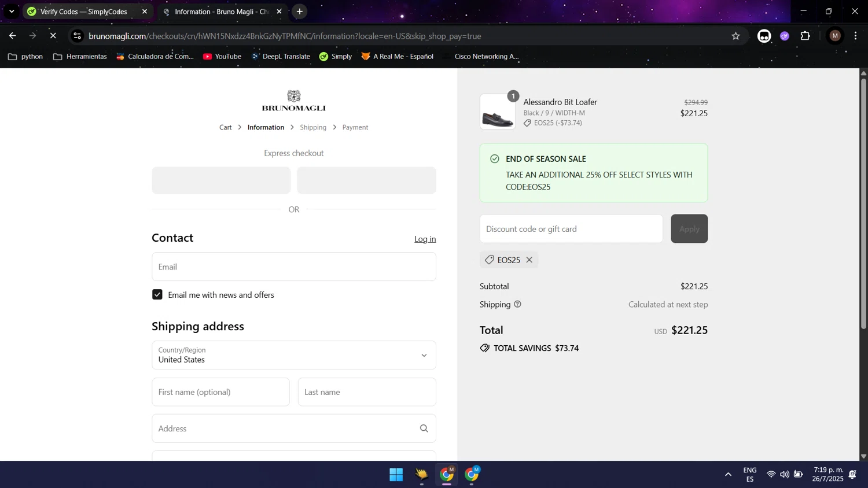The height and width of the screenshot is (488, 868).
Task: Click the First name (optional) field
Action: [221, 392]
